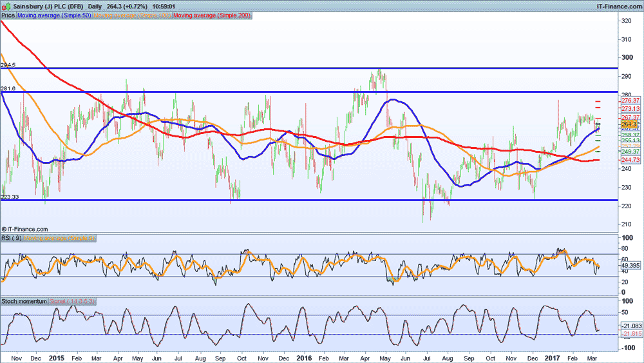Click the 294.5 resistance line label
Image resolution: width=644 pixels, height=363 pixels.
point(8,65)
